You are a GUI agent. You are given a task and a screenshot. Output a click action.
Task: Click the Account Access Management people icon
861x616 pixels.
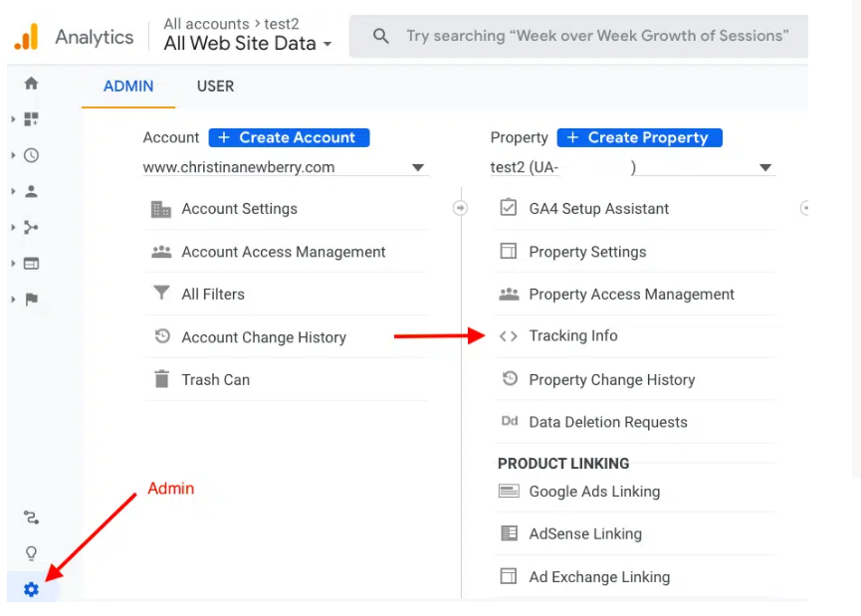[x=161, y=252]
